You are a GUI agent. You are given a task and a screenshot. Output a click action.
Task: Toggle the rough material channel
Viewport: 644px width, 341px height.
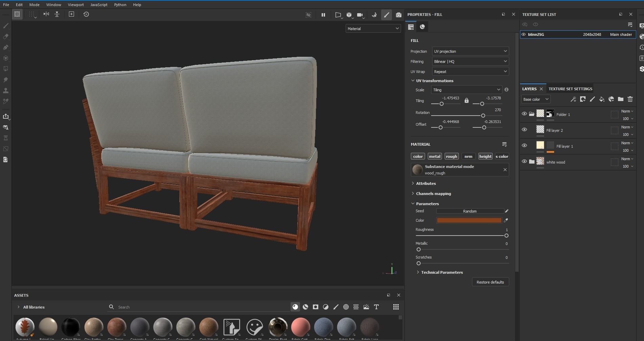[x=451, y=156]
